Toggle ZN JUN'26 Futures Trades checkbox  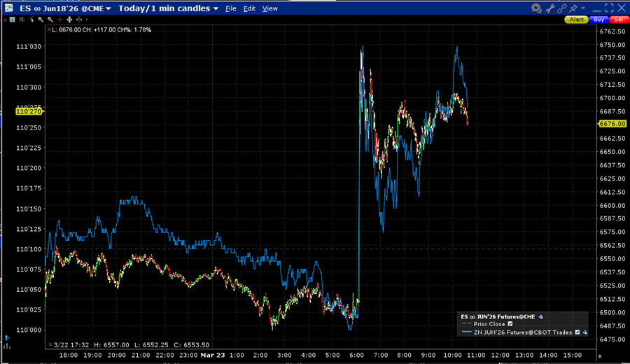[577, 332]
